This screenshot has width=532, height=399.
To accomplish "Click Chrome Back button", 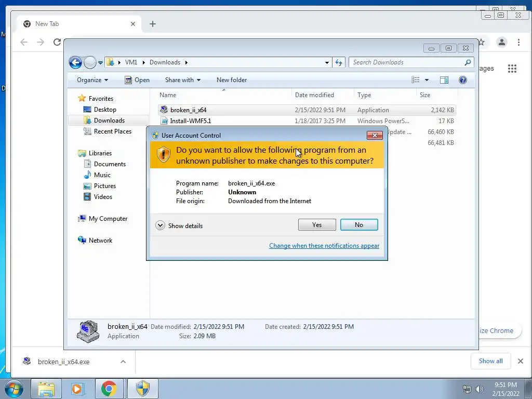I will [24, 42].
